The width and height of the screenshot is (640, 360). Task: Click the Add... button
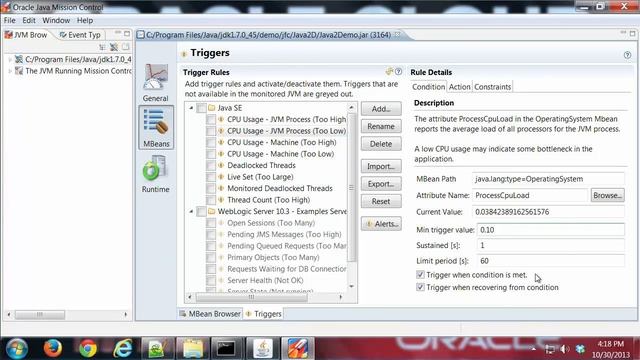381,109
